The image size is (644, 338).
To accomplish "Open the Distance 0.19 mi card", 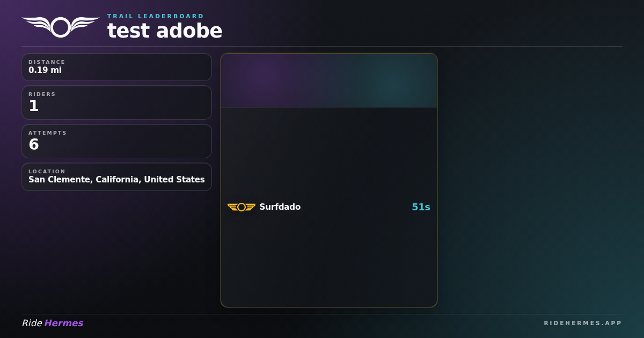I will click(x=116, y=67).
